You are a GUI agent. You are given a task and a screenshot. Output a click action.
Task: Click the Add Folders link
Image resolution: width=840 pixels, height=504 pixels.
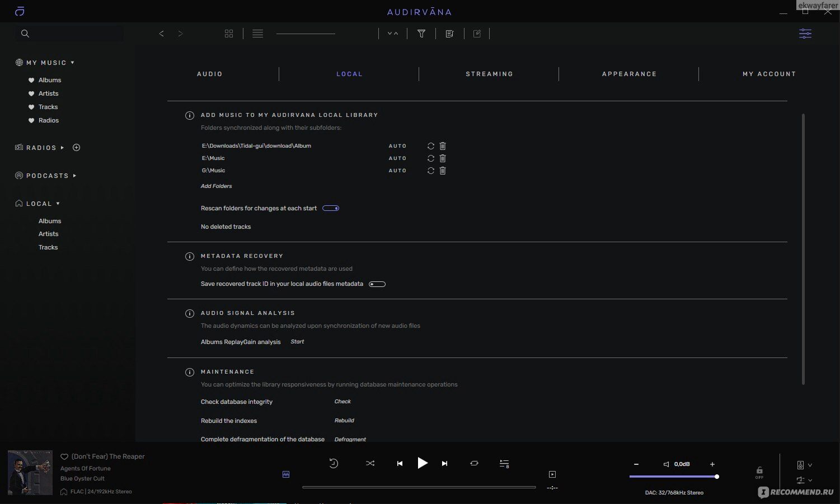click(216, 186)
